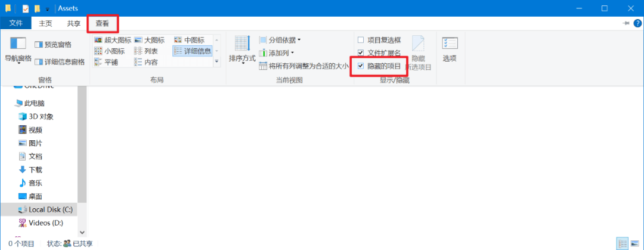Expand the layout gallery more arrow
This screenshot has width=644, height=250.
coord(217,61)
